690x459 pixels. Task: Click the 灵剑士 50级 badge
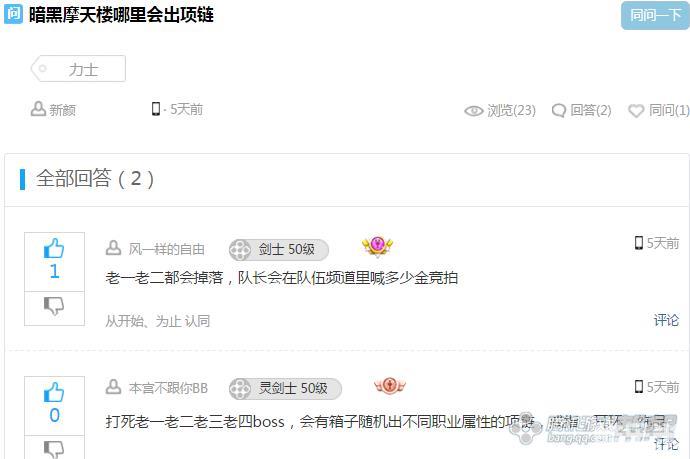coord(285,389)
